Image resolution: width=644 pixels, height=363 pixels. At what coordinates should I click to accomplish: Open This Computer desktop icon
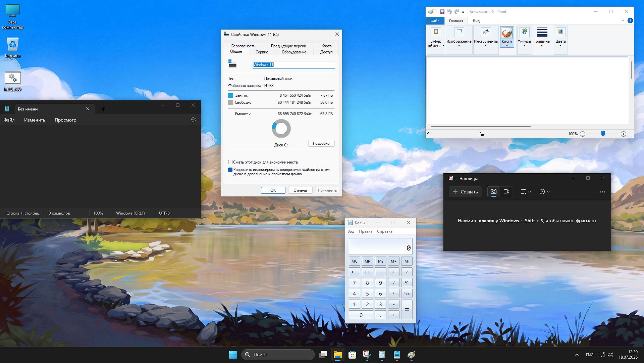pos(13,17)
